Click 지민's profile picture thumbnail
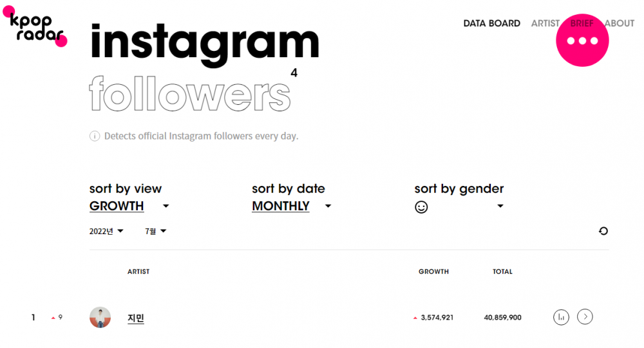This screenshot has height=348, width=644. click(x=100, y=317)
